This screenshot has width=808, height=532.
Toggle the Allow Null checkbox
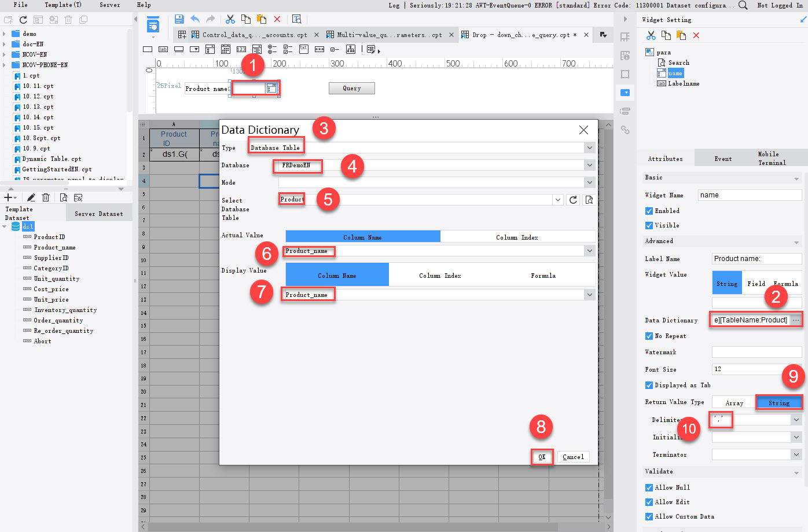(x=649, y=487)
